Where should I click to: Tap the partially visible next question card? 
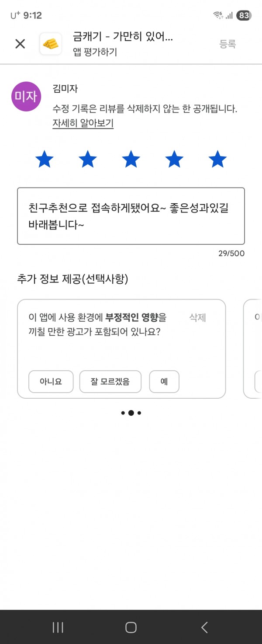tap(252, 349)
